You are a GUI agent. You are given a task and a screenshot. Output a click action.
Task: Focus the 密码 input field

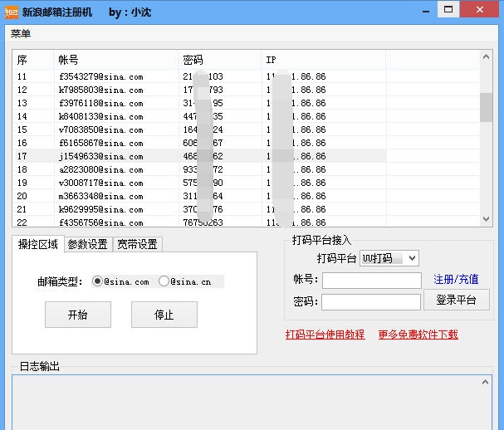(371, 302)
